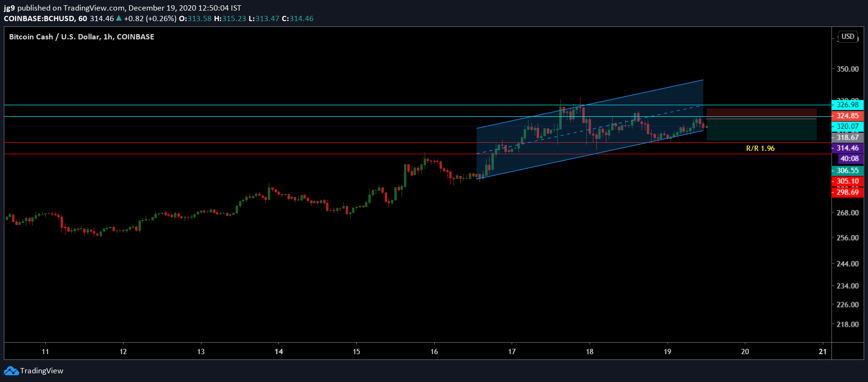Click the 314.46 current price label
Image resolution: width=868 pixels, height=382 pixels.
[847, 148]
